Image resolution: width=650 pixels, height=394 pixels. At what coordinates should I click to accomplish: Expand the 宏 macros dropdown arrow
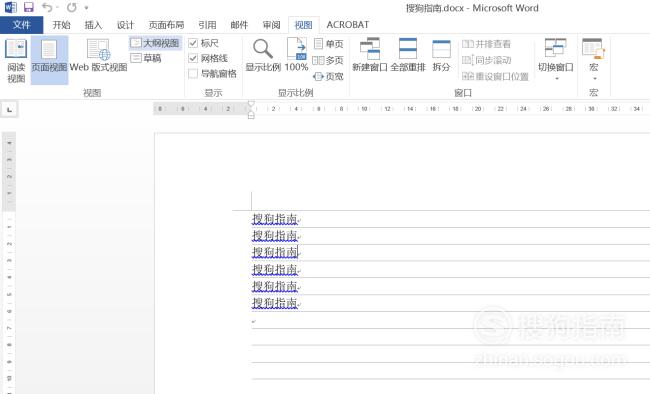[594, 78]
